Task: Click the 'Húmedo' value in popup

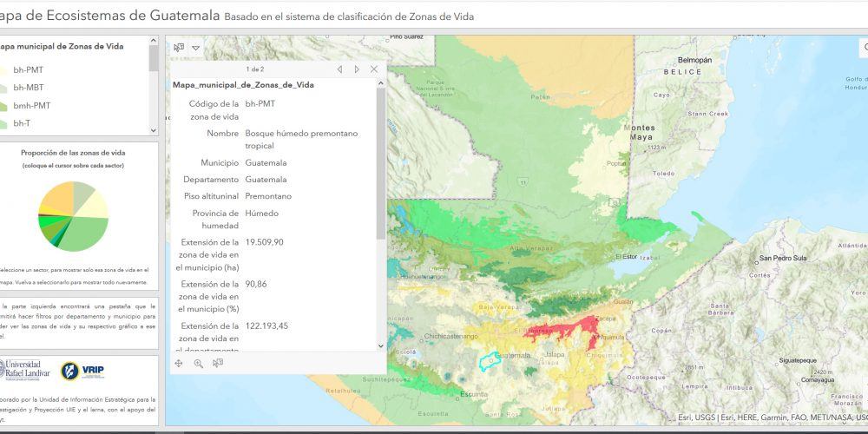Action: click(262, 214)
